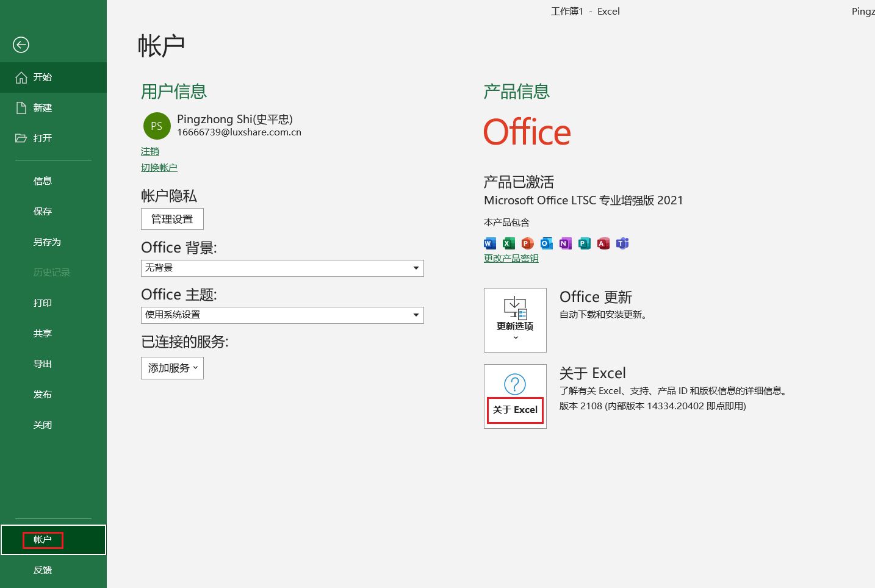This screenshot has width=875, height=588.
Task: Click the Teams app icon
Action: 622,243
